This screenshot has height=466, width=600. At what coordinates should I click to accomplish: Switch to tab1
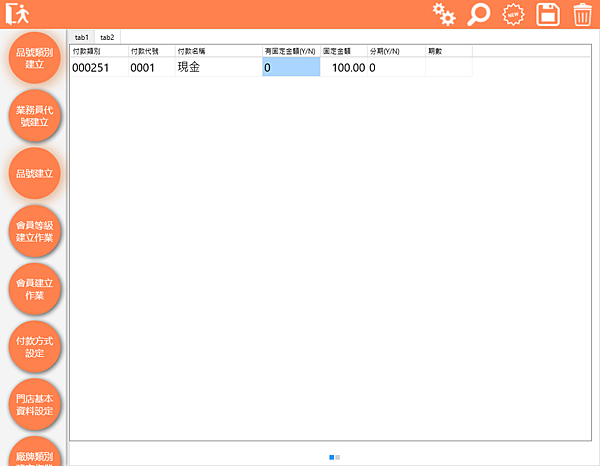point(82,37)
